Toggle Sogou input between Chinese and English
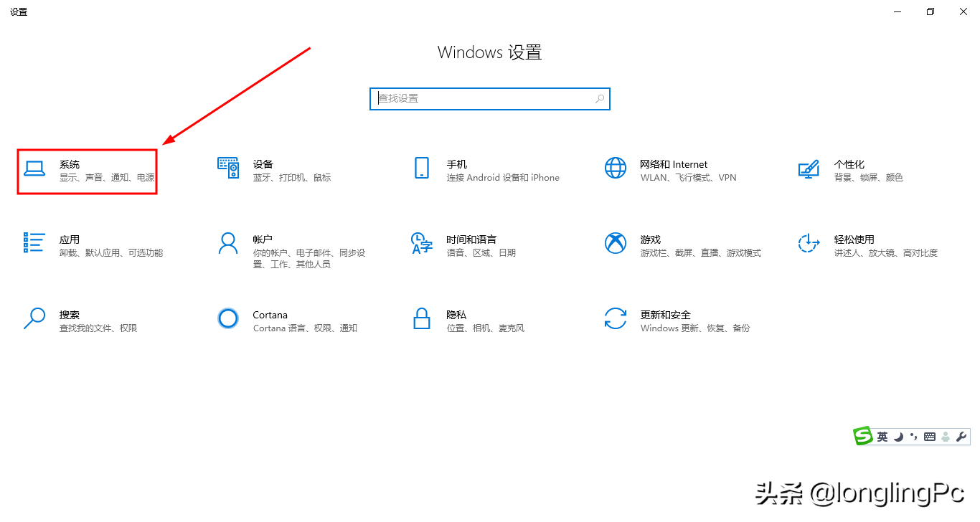 882,436
